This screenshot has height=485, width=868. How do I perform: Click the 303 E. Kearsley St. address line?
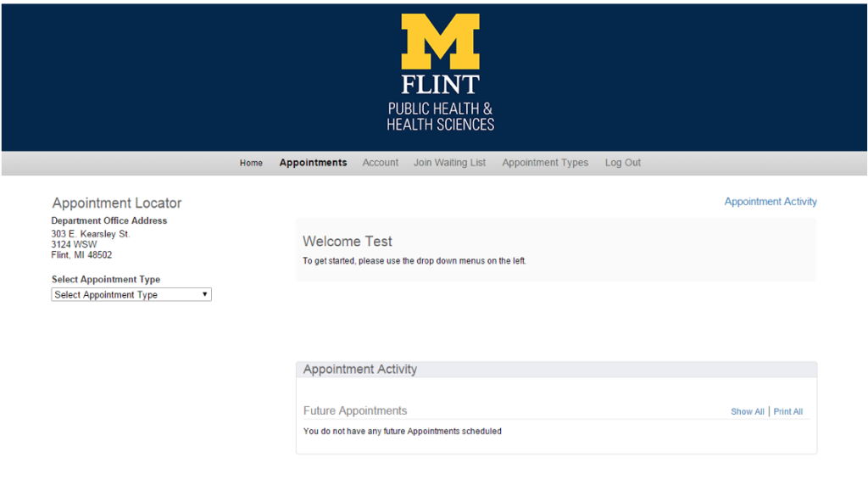pos(91,234)
